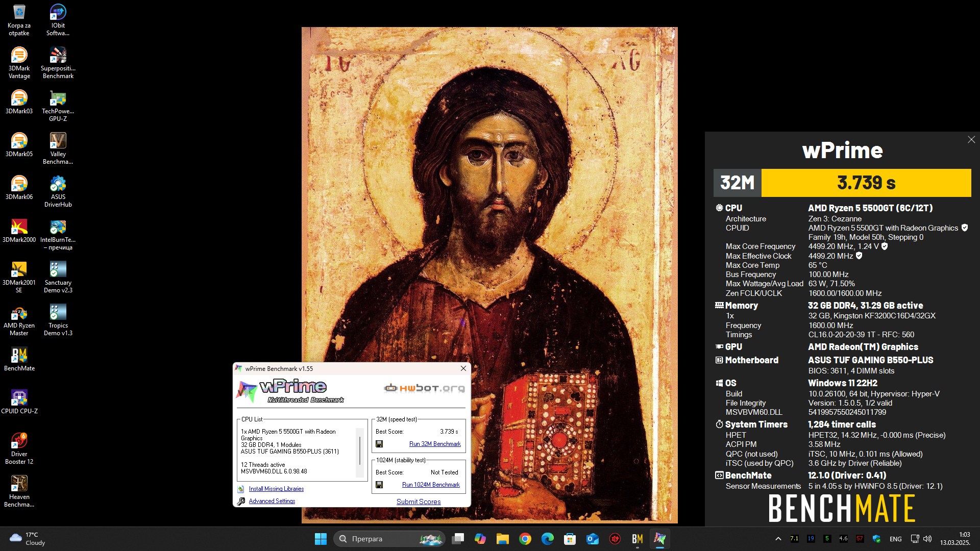Select the 3DMark Vantage desktop icon
Image resolution: width=980 pixels, height=551 pixels.
tap(19, 63)
